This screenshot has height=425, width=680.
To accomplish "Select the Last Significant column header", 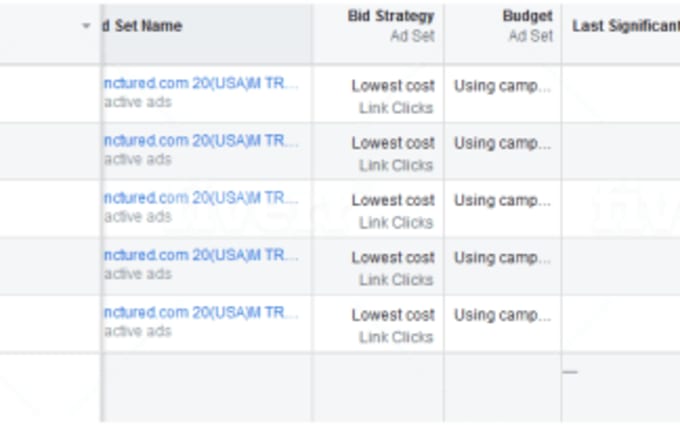I will coord(626,26).
